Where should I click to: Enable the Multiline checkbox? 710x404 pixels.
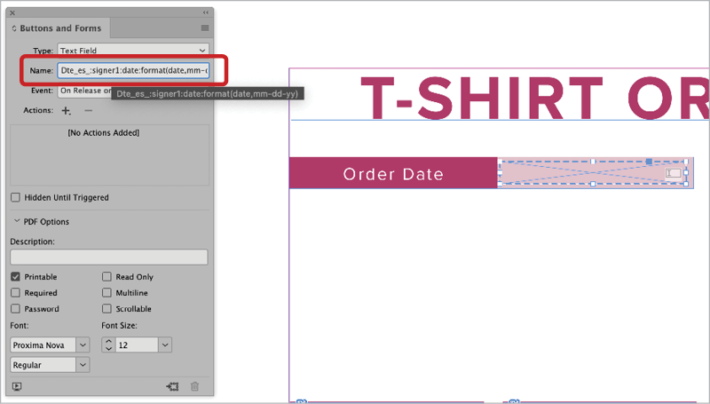point(106,293)
